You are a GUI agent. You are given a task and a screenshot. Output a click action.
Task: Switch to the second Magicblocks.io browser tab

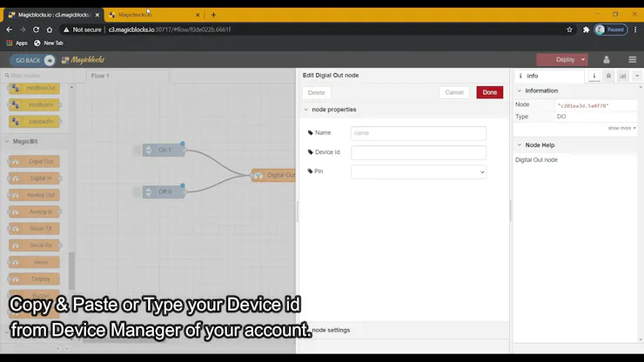tap(154, 15)
